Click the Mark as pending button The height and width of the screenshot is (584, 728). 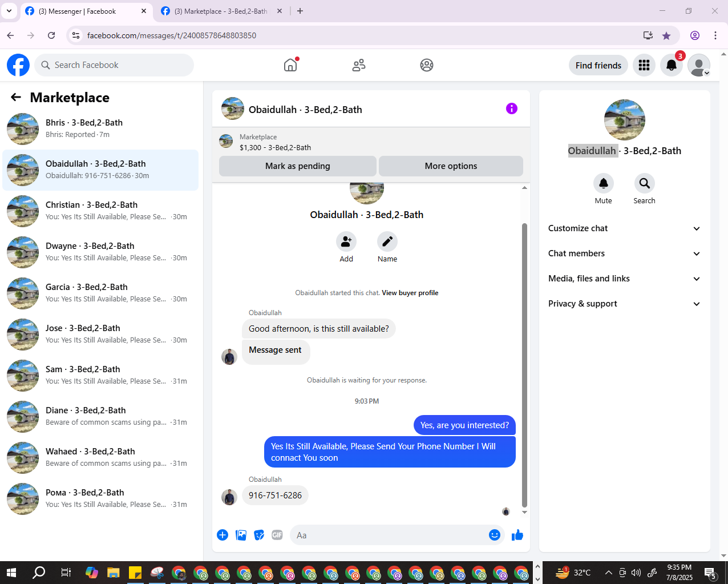point(298,166)
